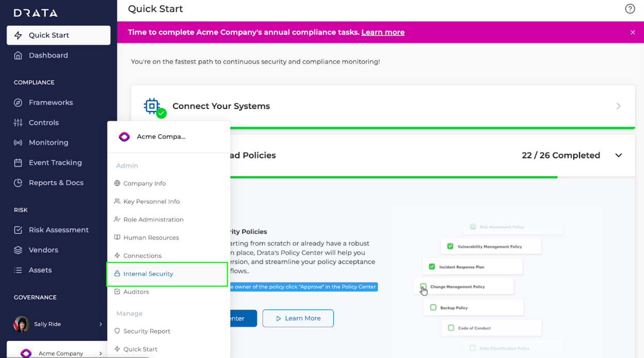
Task: Click the Learn More video button
Action: tap(298, 318)
